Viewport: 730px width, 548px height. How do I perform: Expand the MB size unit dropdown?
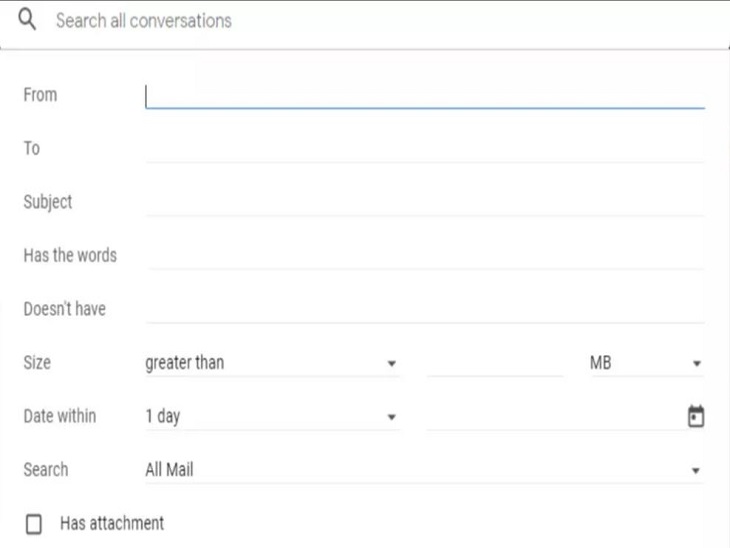645,364
